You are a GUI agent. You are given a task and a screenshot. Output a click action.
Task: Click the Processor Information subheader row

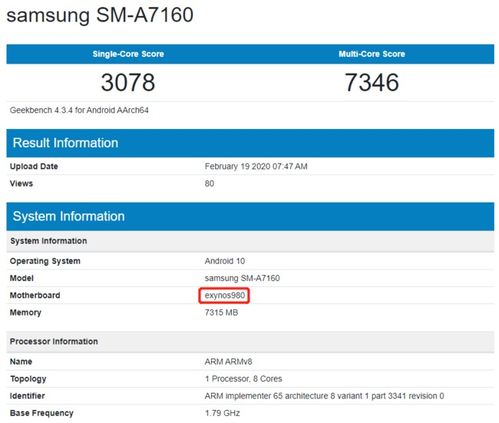[250, 342]
